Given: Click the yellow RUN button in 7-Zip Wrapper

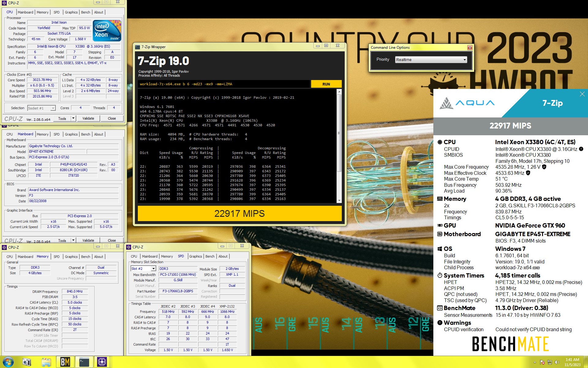Looking at the screenshot, I should (x=326, y=84).
